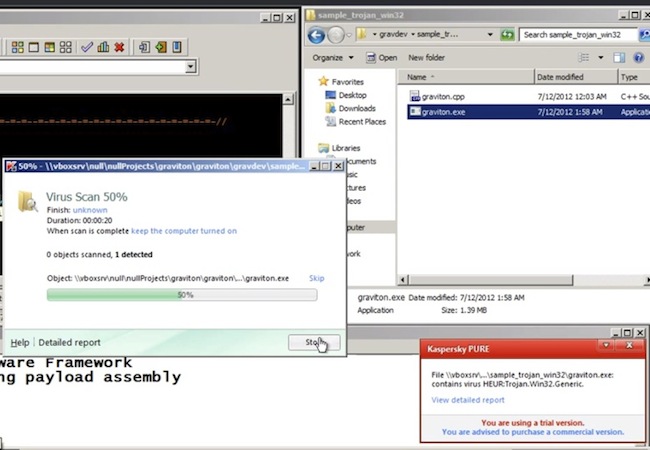Toggle the preview pane icon in Explorer

[x=620, y=58]
